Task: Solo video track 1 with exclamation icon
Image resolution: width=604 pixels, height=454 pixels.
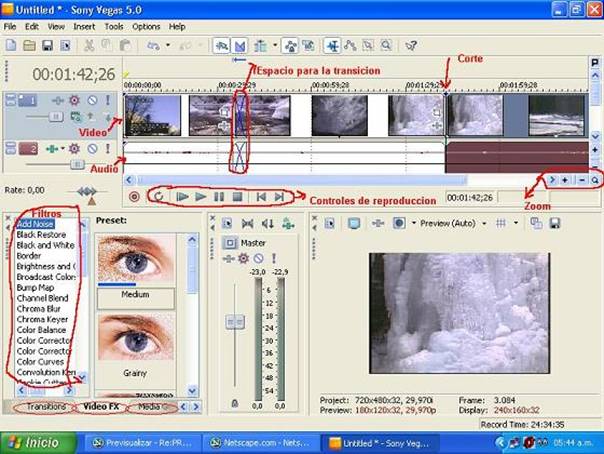Action: point(108,101)
